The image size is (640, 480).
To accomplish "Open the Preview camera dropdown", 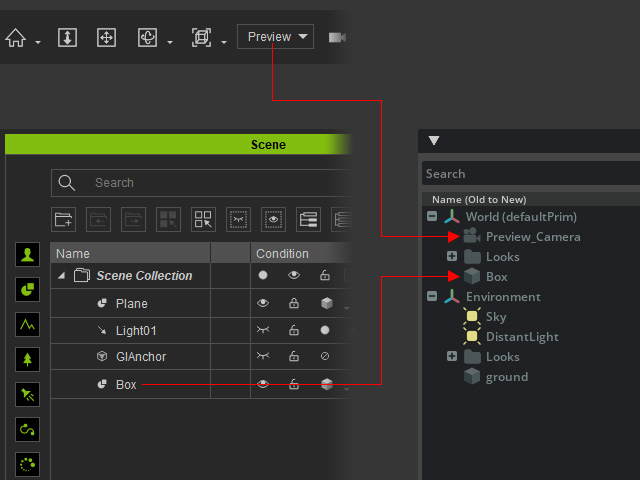I will (x=275, y=37).
